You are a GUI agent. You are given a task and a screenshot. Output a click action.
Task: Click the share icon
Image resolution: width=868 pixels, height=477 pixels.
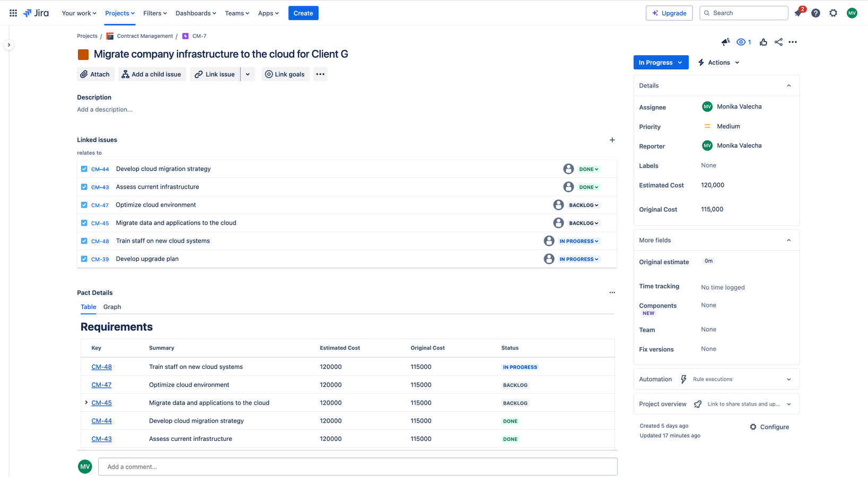coord(778,42)
